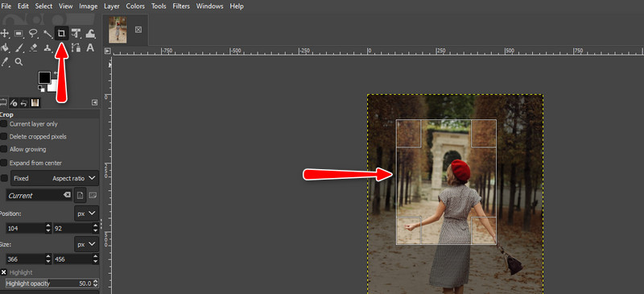
Task: Choose the Fuzzy Select wand tool
Action: (x=48, y=34)
